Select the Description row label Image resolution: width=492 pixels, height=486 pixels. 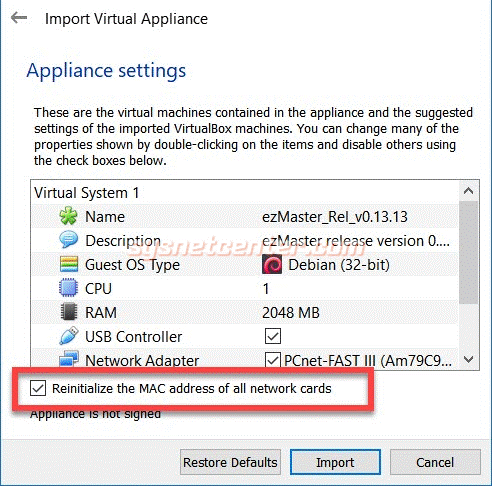click(123, 241)
